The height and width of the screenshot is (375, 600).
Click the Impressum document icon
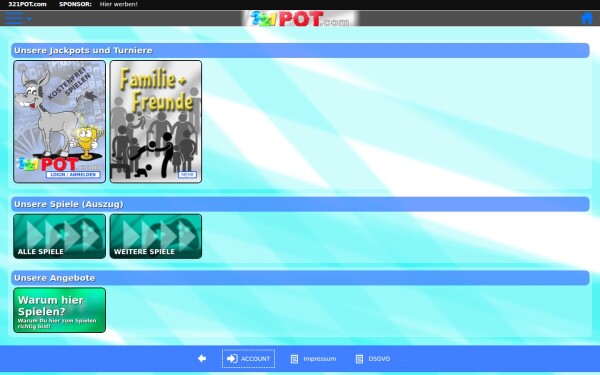pos(294,359)
